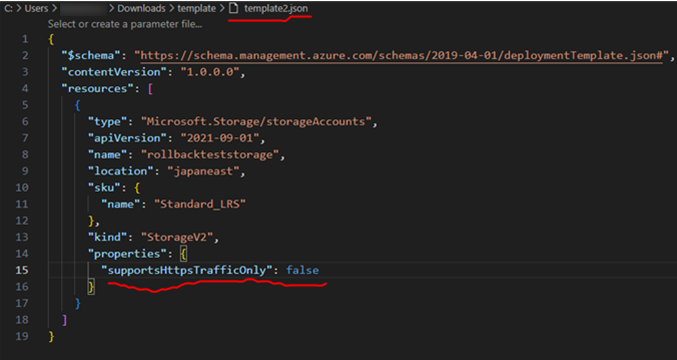
Task: Click line number 19 in the gutter
Action: [22, 336]
